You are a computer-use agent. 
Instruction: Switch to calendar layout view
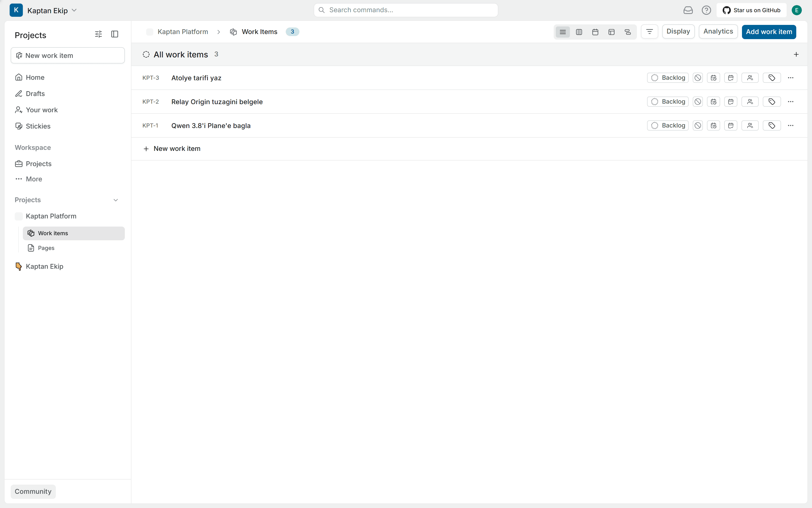[x=595, y=32]
